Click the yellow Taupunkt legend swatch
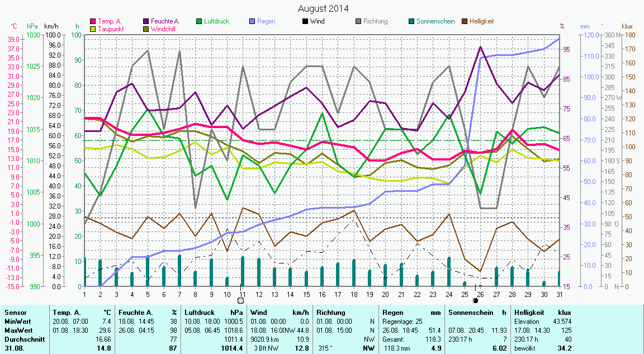The image size is (644, 354). (x=93, y=29)
